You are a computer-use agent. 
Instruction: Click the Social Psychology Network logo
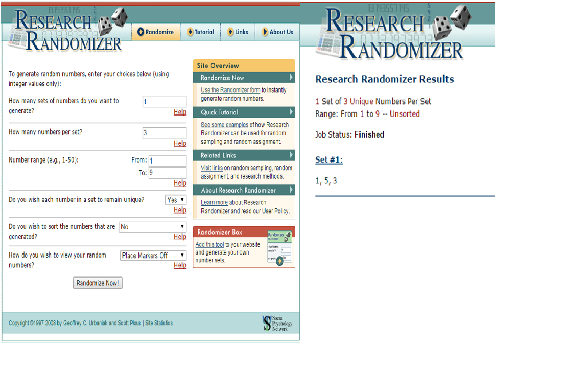277,323
